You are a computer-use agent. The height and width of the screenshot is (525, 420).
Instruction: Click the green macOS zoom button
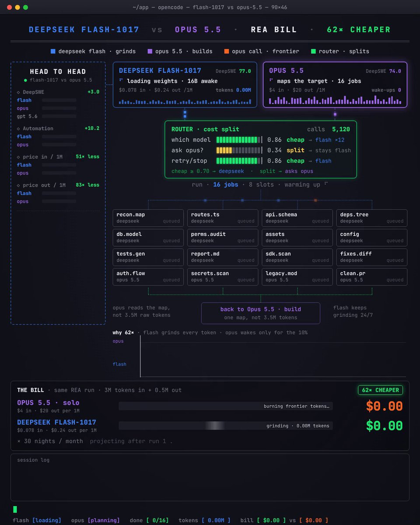(26, 7)
